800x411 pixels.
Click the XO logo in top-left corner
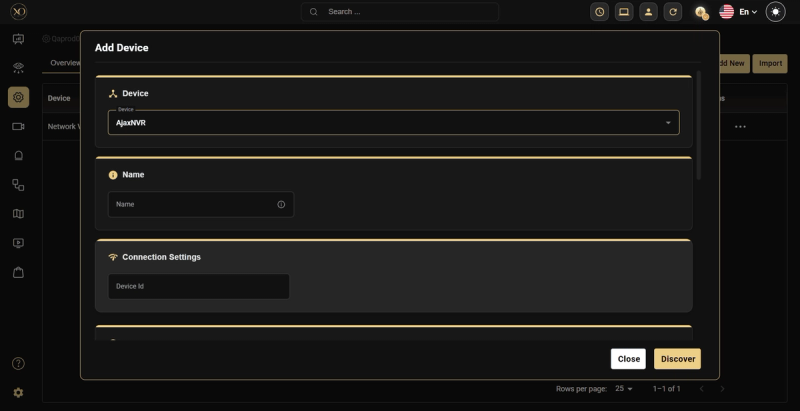18,11
